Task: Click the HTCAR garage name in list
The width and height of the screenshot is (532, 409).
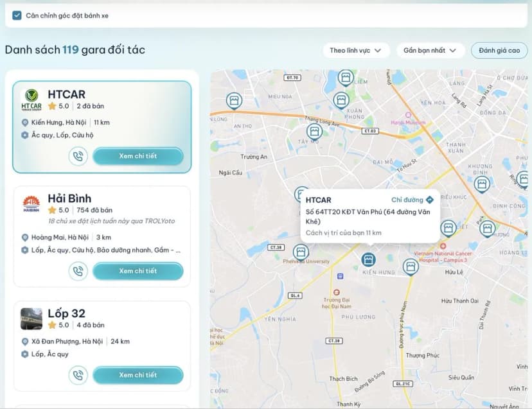Action: [67, 94]
